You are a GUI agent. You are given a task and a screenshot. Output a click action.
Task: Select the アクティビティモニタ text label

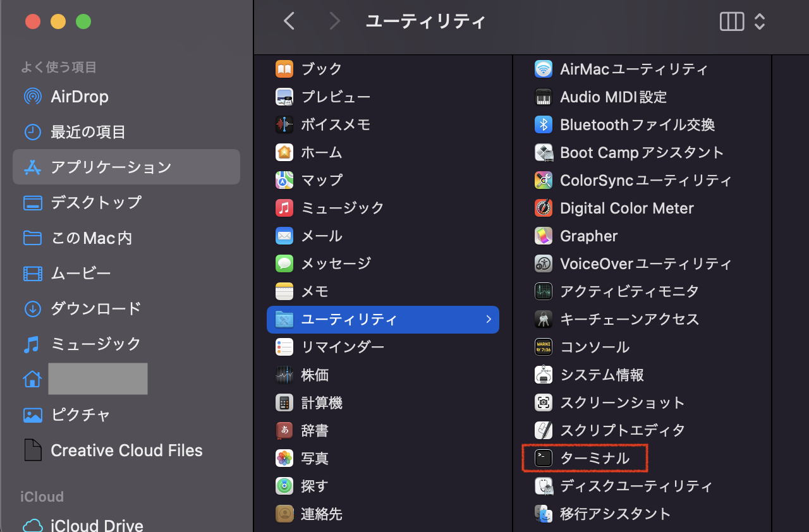[630, 291]
